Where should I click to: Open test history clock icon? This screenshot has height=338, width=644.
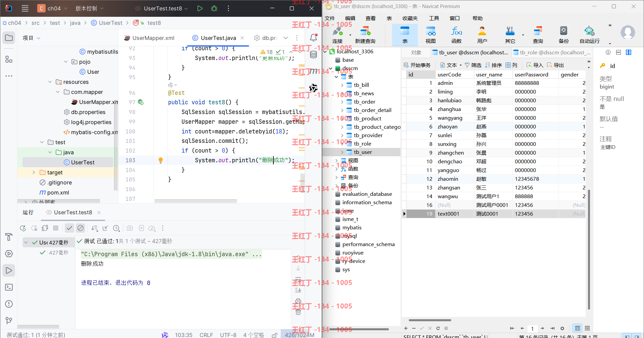(x=116, y=228)
